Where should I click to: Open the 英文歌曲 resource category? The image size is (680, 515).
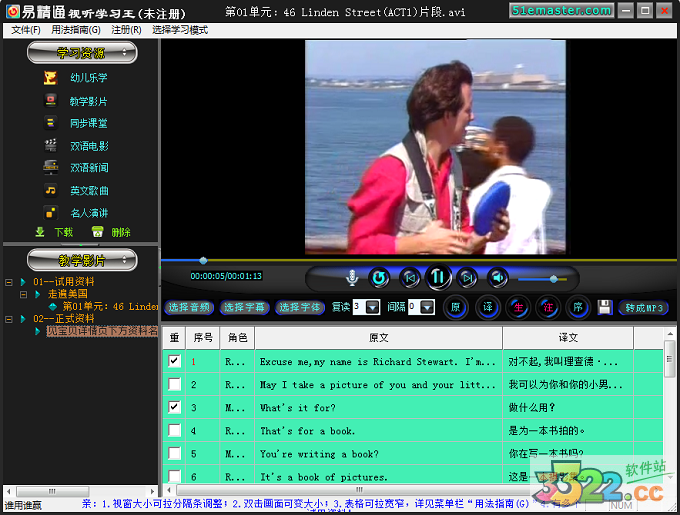(x=89, y=191)
